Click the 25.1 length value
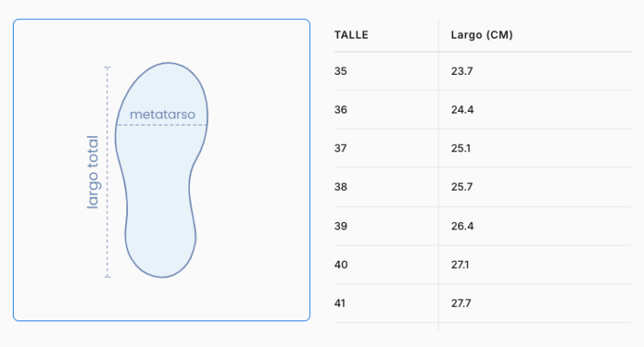Image resolution: width=644 pixels, height=347 pixels. point(460,148)
